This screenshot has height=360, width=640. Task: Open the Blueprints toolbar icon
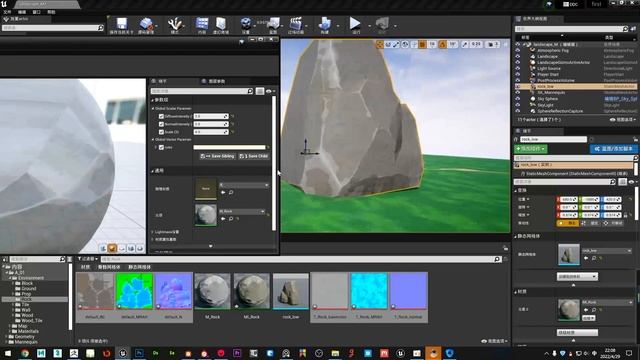click(x=273, y=24)
